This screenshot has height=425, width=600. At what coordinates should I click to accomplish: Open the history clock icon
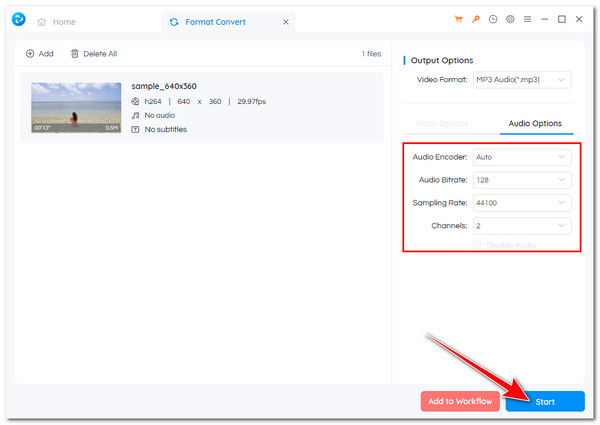[494, 19]
